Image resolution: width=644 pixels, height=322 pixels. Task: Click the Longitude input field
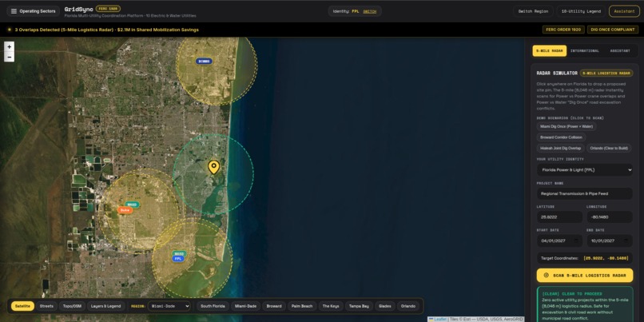point(610,217)
